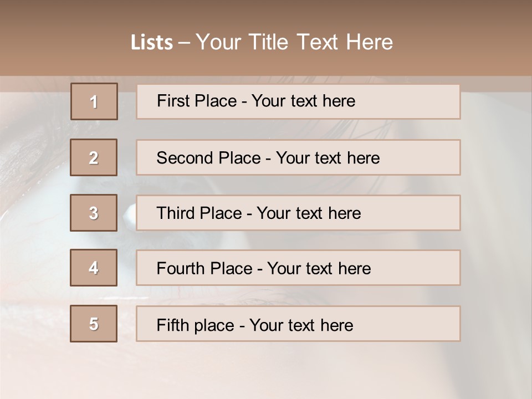Viewport: 532px width, 399px height.
Task: Click the words Third Place
Action: click(x=199, y=213)
